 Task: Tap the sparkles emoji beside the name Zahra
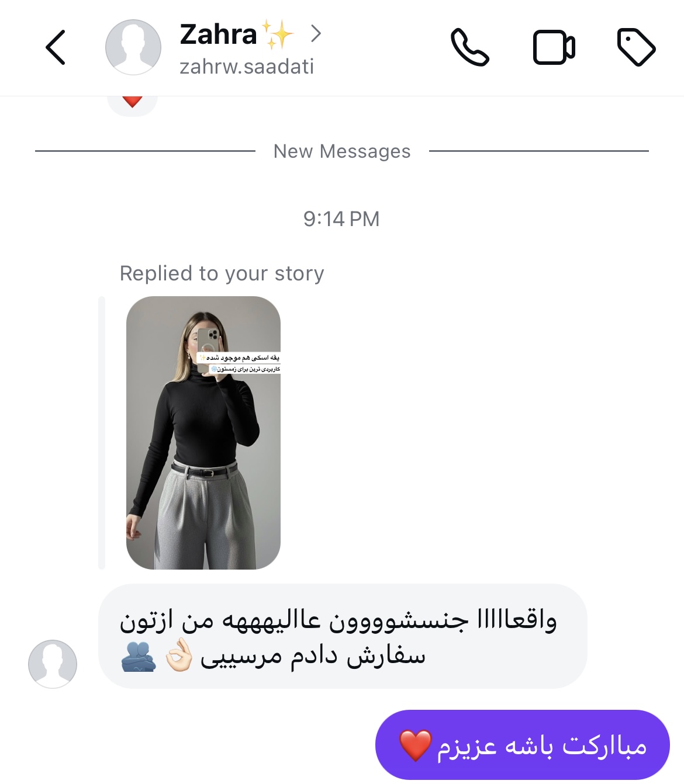[x=278, y=34]
